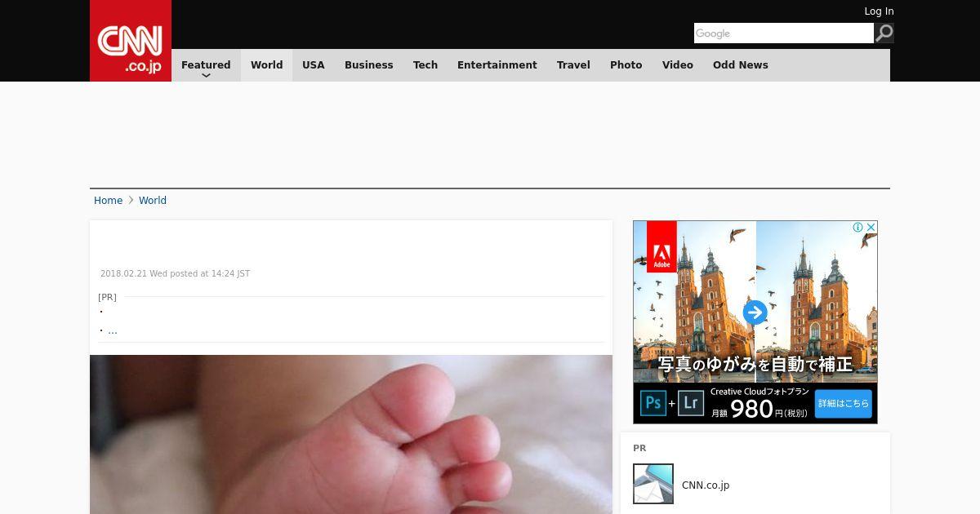Open the Photo section

coord(626,65)
